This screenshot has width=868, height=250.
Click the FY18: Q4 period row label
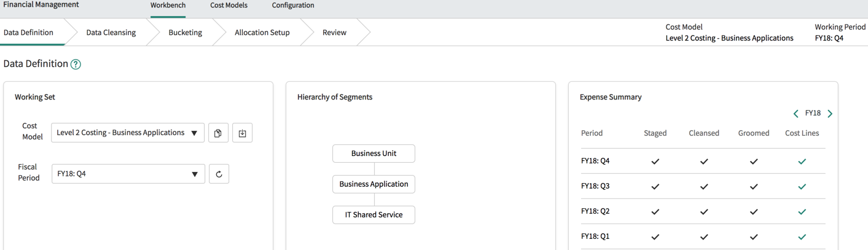595,161
